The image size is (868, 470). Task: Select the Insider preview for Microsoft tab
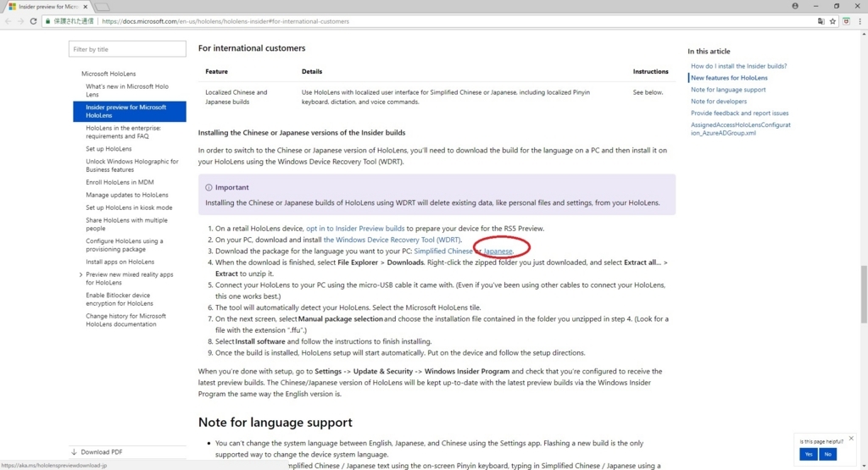pyautogui.click(x=47, y=7)
